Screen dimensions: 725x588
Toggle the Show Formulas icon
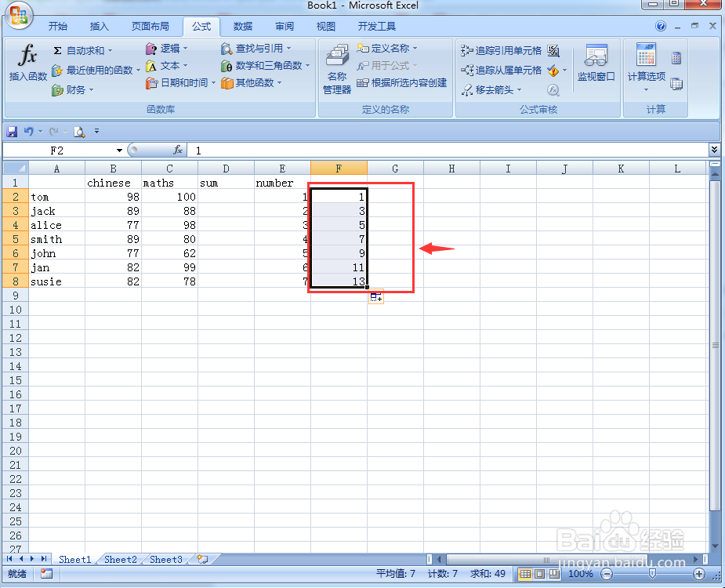(x=553, y=50)
